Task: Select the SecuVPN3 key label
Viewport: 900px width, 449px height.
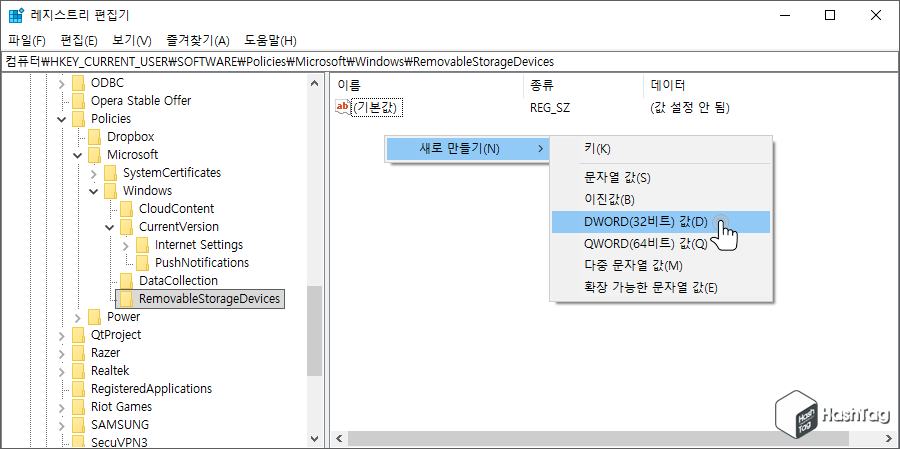Action: point(119,443)
